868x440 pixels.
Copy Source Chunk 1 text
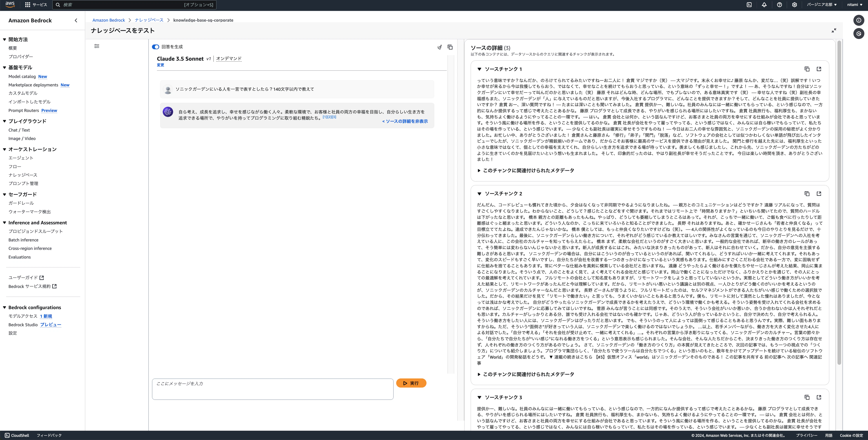click(807, 69)
